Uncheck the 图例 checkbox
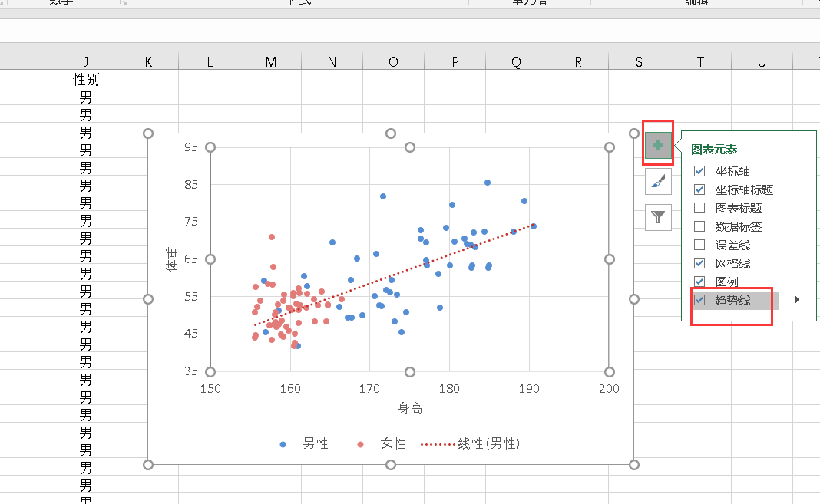 pos(699,282)
